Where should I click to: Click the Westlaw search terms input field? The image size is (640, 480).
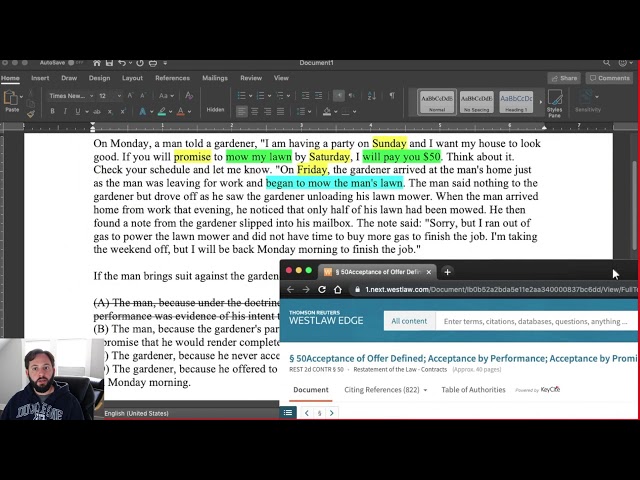click(537, 321)
